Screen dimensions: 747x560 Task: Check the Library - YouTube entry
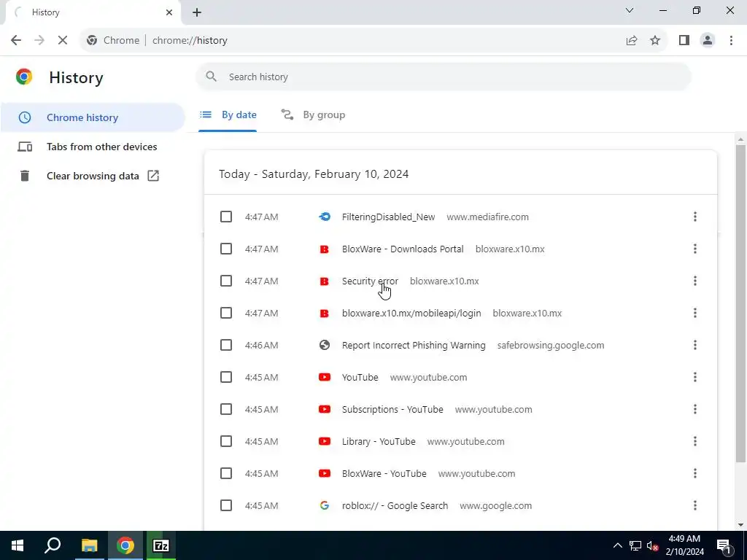pos(226,441)
